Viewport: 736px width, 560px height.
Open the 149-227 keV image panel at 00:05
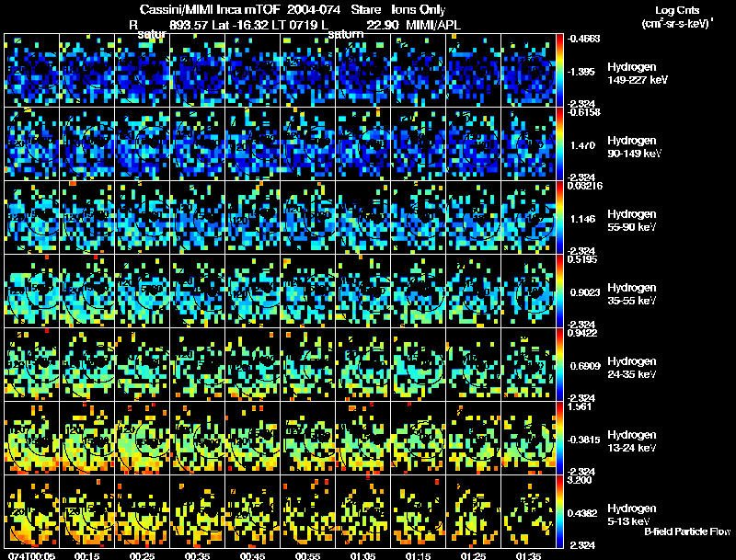click(31, 71)
